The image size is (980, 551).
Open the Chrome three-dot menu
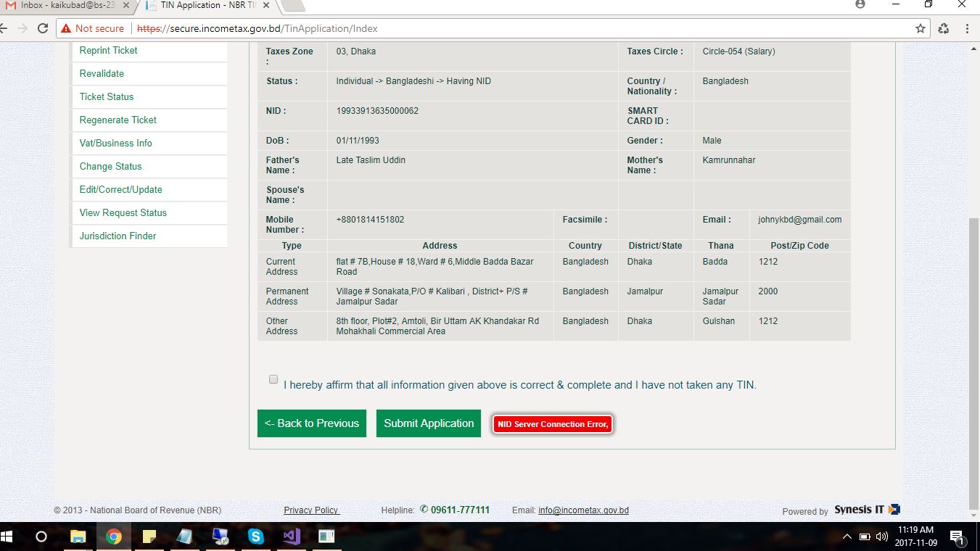(968, 28)
